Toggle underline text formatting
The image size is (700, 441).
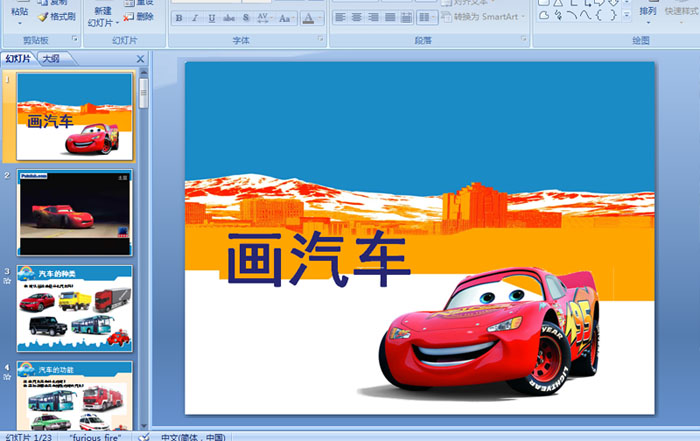click(x=212, y=18)
